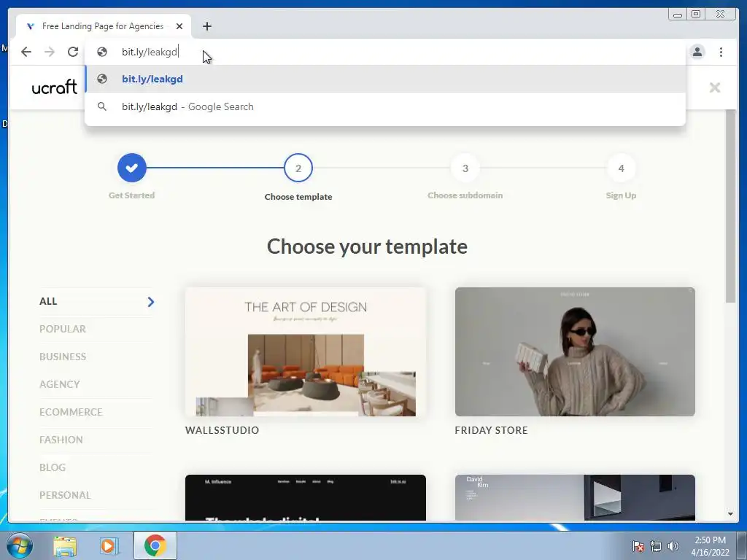
Task: Click the Chrome taskbar icon
Action: tap(155, 545)
